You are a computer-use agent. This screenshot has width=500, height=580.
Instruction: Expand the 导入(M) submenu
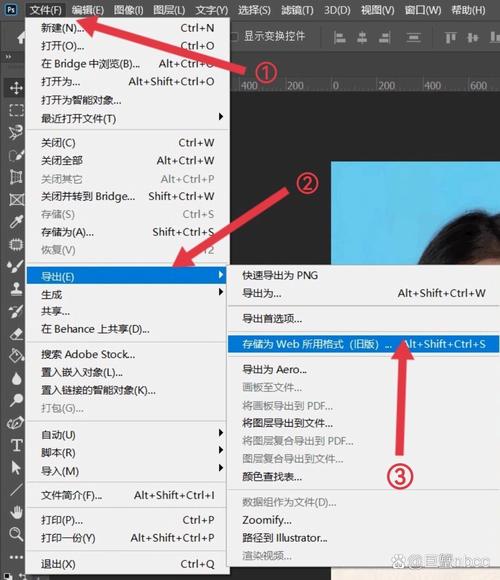point(127,471)
